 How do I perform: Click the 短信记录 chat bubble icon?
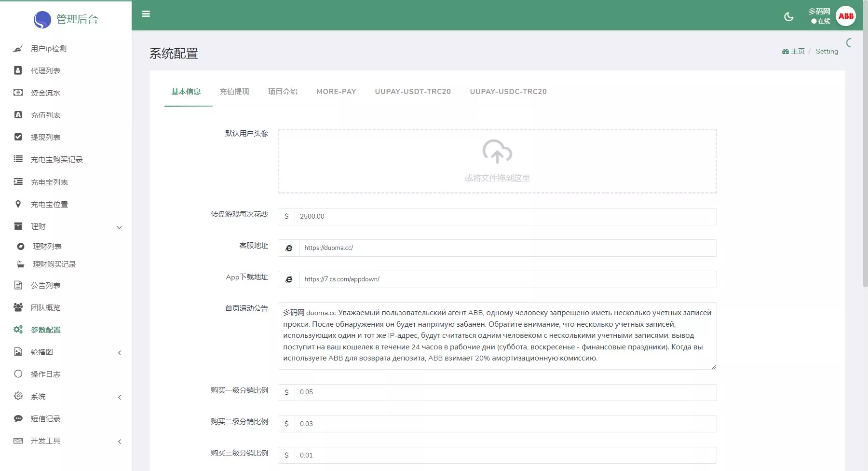tap(18, 418)
